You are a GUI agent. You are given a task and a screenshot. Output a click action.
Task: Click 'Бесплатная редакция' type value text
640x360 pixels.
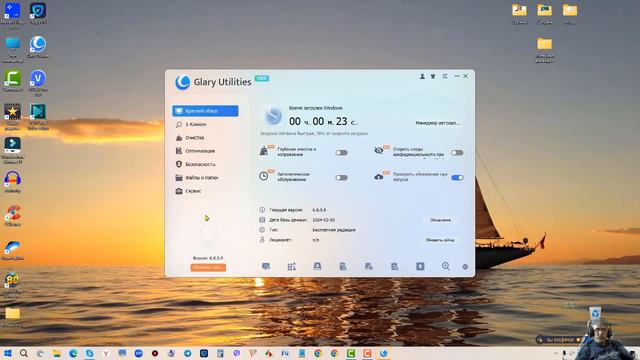[x=334, y=230]
